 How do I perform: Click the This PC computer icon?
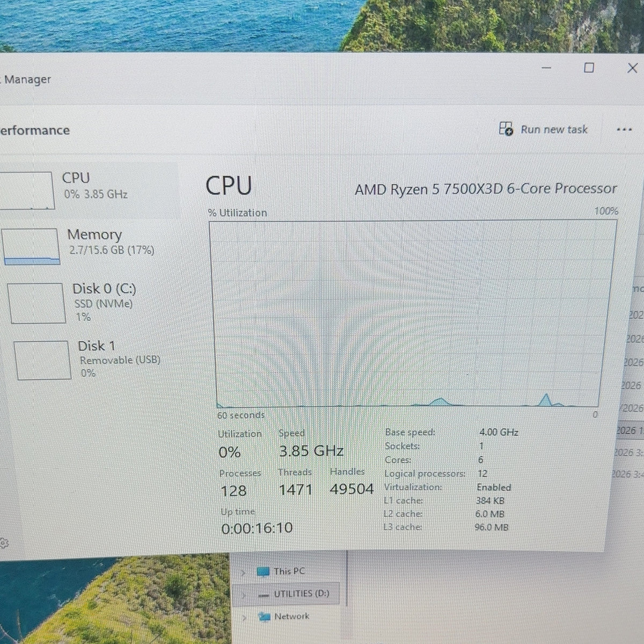[x=263, y=572]
